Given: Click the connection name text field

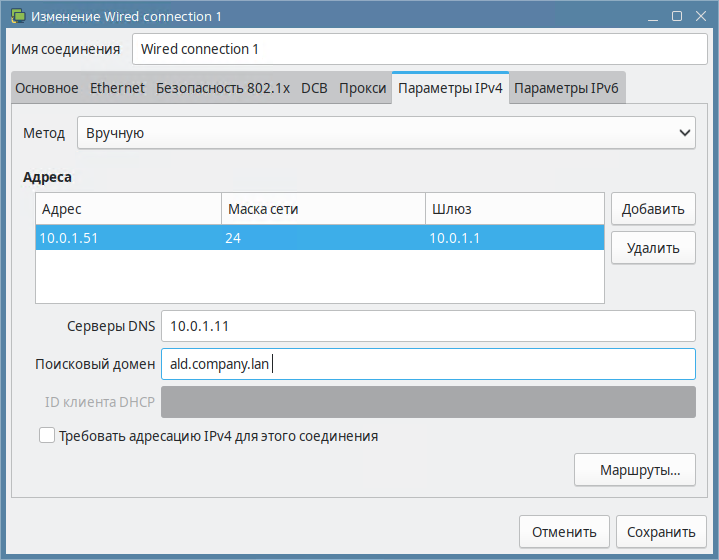Looking at the screenshot, I should (420, 49).
